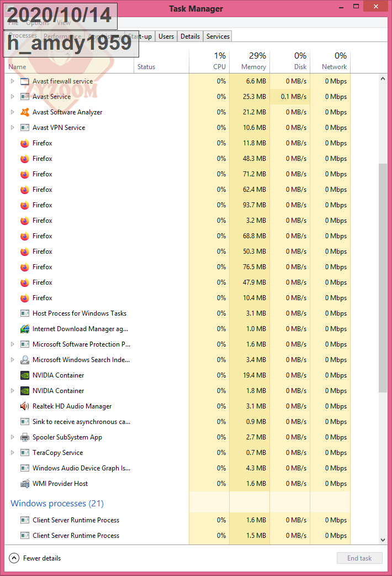Viewport: 392px width, 576px height.
Task: Click the NVIDIA Container icon with 1.8 MB
Action: tap(25, 390)
